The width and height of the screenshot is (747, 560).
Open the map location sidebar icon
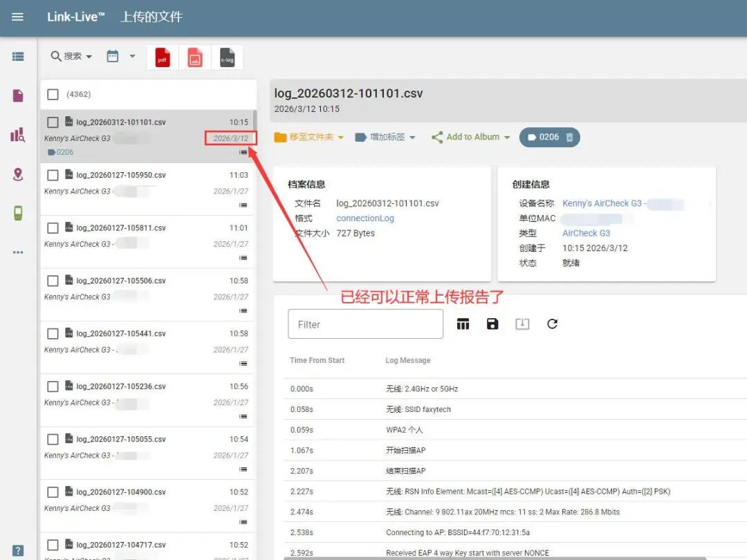tap(18, 174)
